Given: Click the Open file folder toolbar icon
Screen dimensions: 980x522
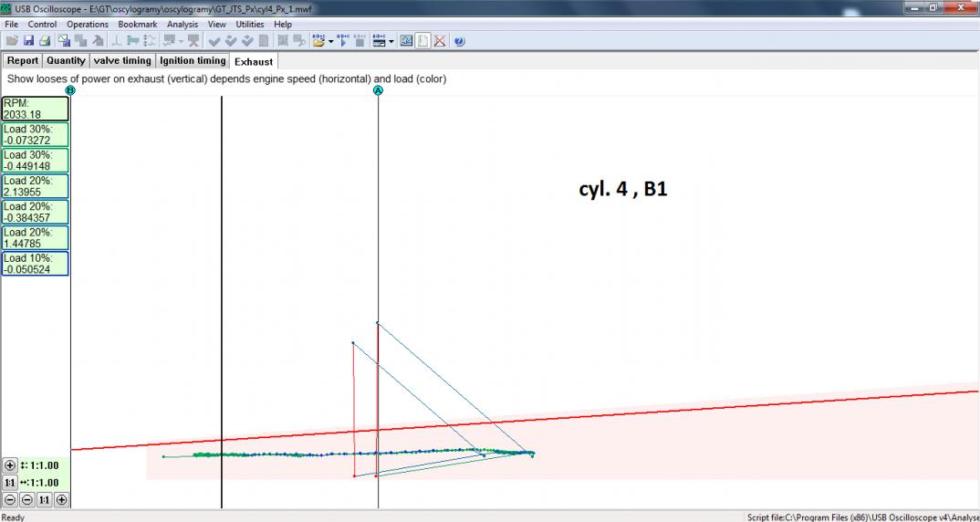Looking at the screenshot, I should coord(11,41).
